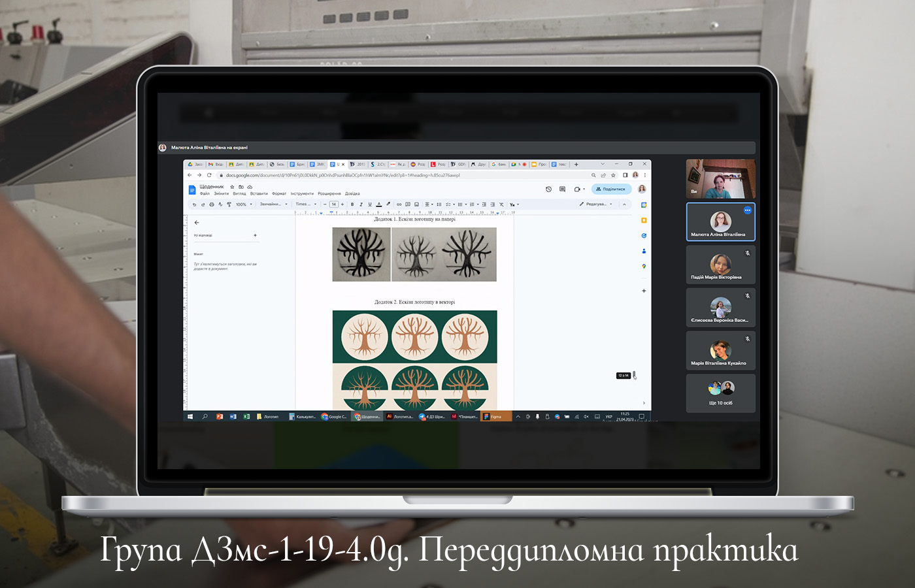Open the Times font dropdown

click(306, 204)
